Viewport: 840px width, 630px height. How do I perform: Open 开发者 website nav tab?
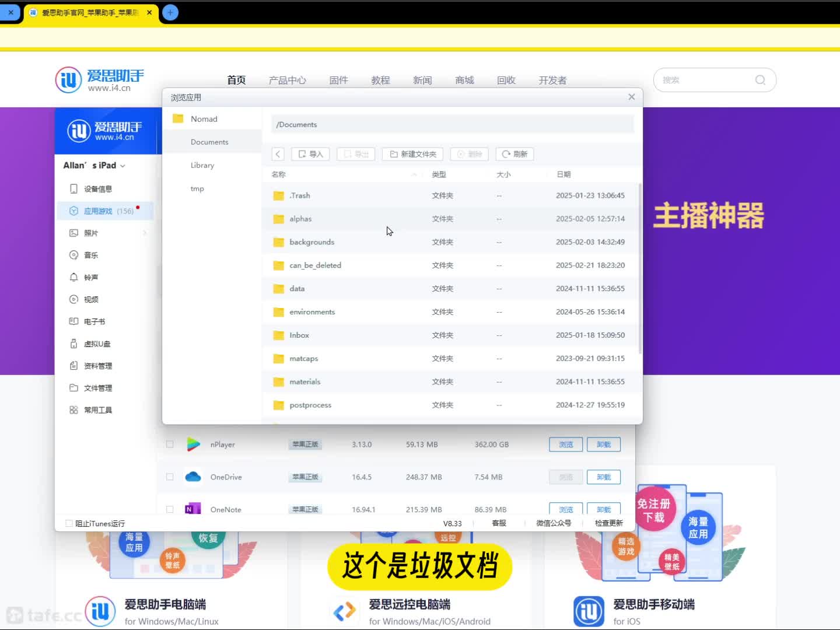point(552,80)
